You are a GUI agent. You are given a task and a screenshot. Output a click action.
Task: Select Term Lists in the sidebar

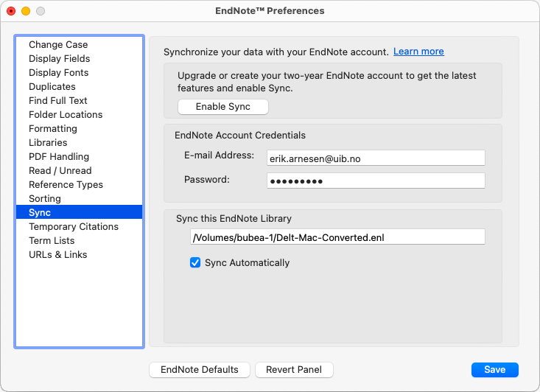coord(79,241)
